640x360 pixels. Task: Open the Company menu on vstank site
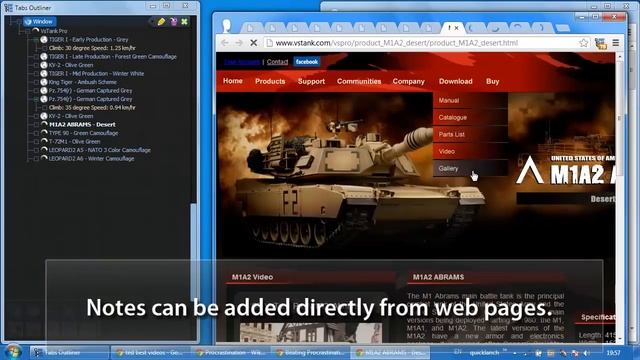click(409, 81)
